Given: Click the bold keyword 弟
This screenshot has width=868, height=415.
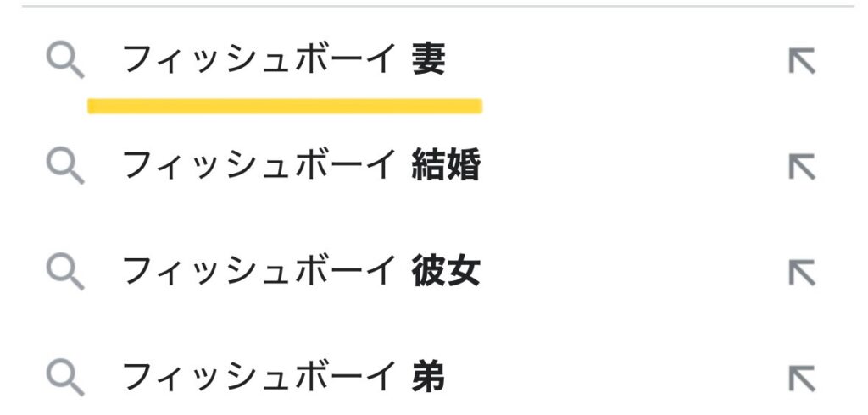Looking at the screenshot, I should coord(428,377).
